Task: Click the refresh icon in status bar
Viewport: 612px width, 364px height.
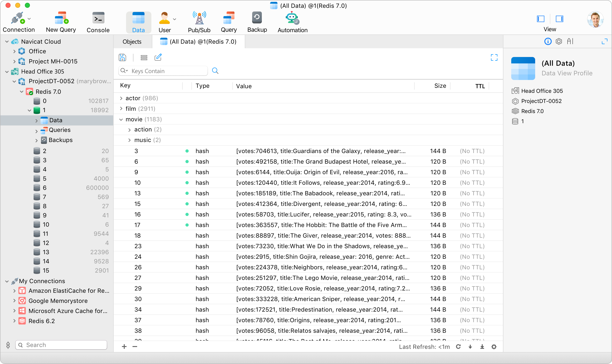Action: (458, 347)
